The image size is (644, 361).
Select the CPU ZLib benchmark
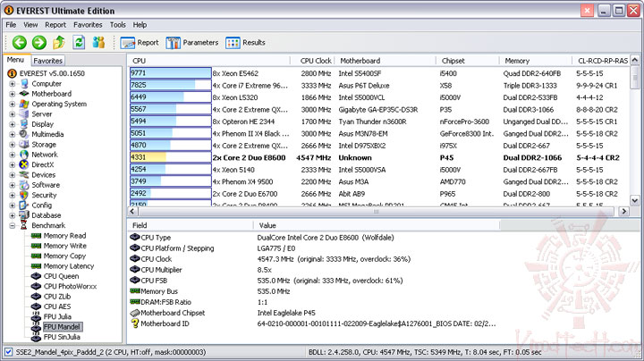(57, 296)
